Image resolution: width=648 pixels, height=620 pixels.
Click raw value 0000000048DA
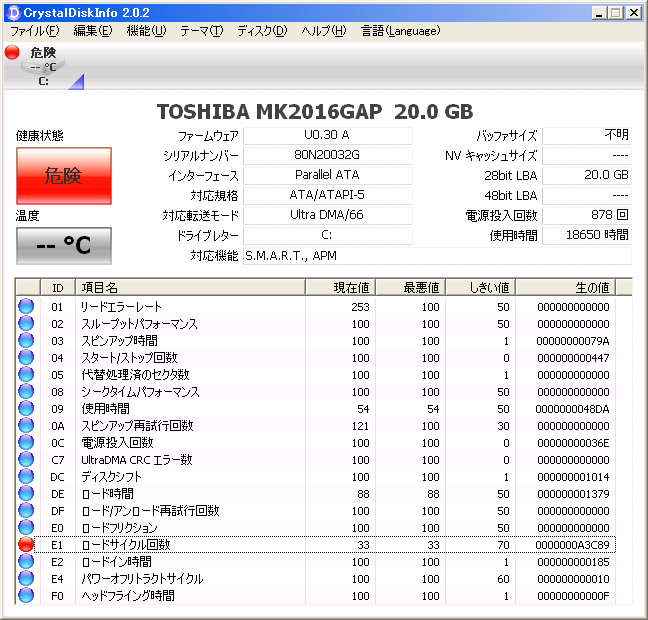(x=573, y=409)
